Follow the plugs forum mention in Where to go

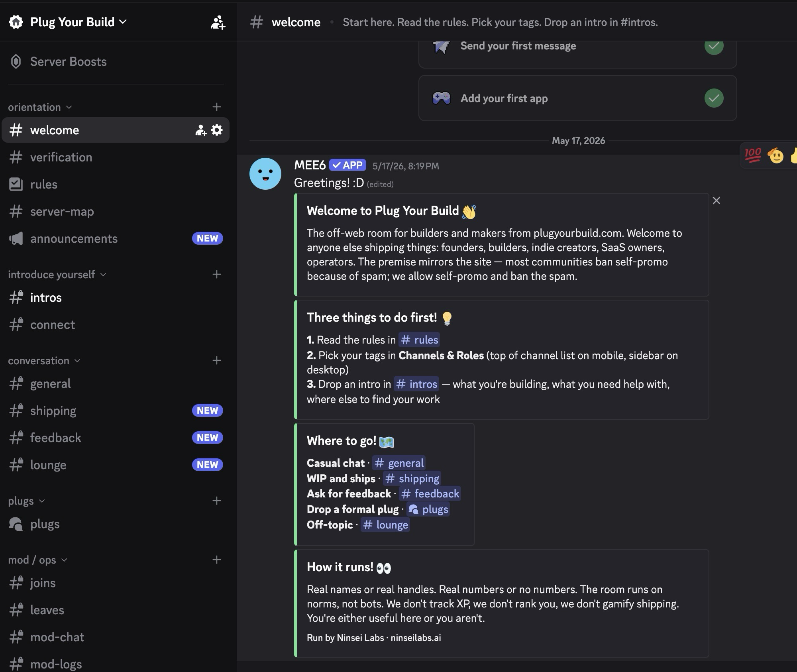click(428, 509)
